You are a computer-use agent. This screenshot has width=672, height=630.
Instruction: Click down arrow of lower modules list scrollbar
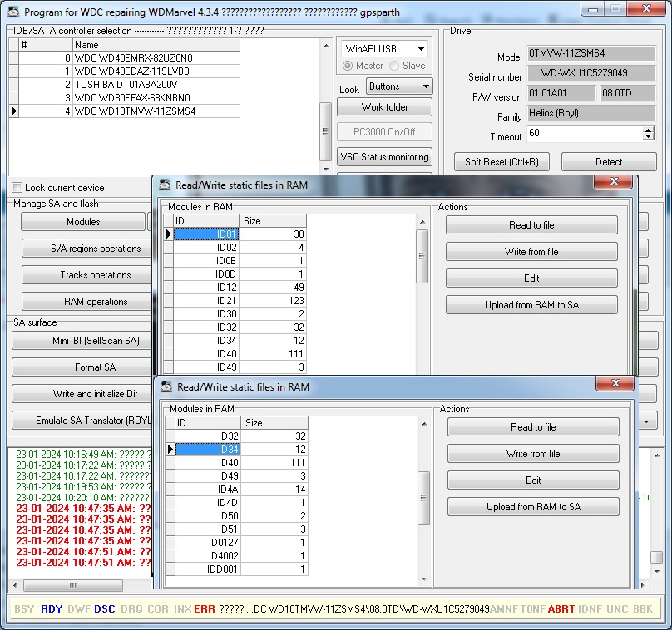[424, 579]
